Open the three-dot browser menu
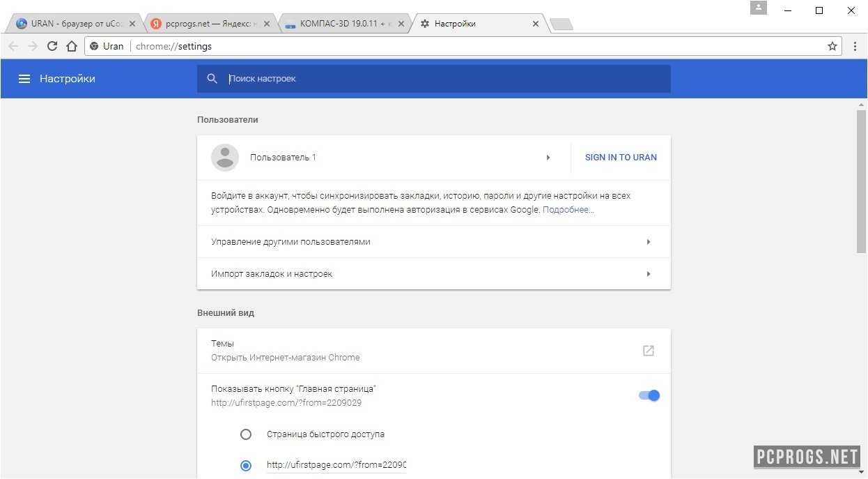The image size is (868, 479). pos(855,46)
